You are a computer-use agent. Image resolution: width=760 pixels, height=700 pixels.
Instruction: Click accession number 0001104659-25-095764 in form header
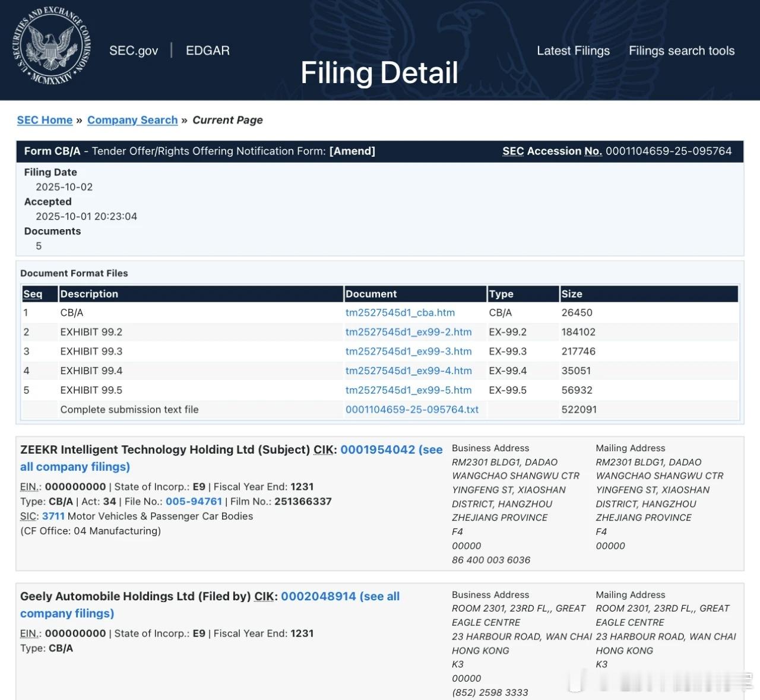(x=669, y=151)
